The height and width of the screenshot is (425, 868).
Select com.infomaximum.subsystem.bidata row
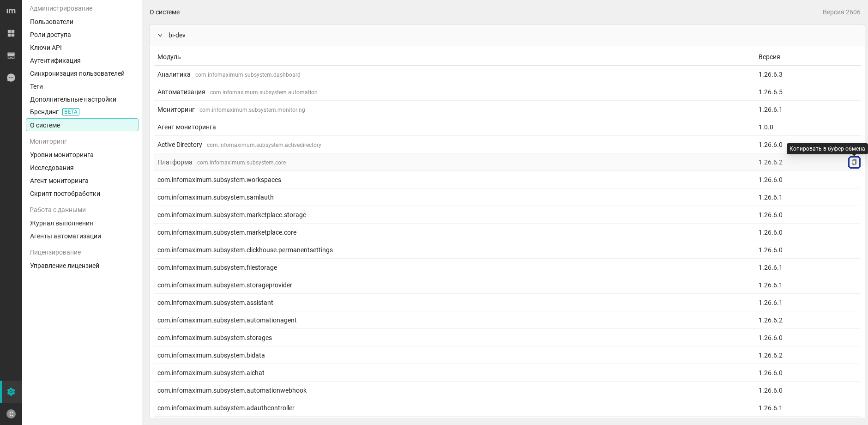507,355
